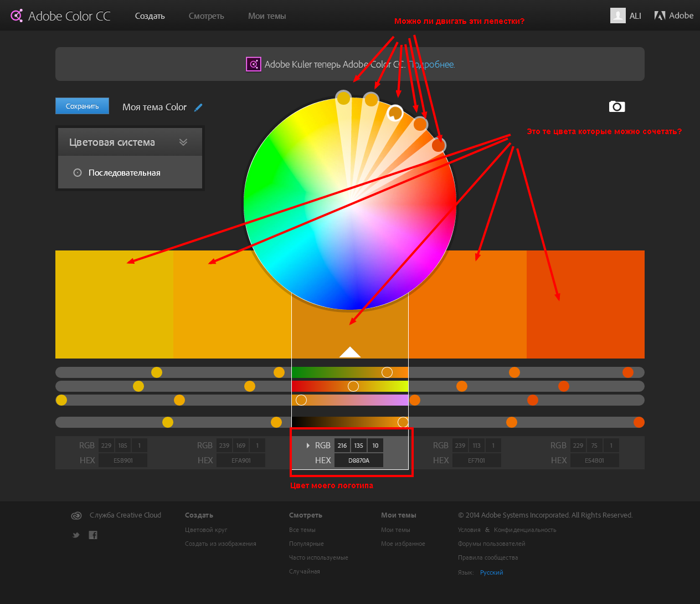The image size is (700, 604).
Task: Click the Creative Cloud icon in the footer
Action: [76, 515]
